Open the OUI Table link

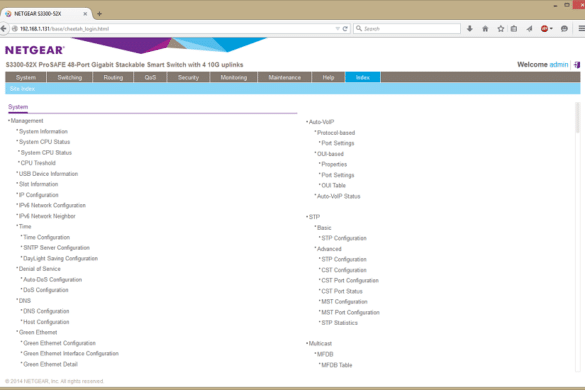(x=334, y=185)
